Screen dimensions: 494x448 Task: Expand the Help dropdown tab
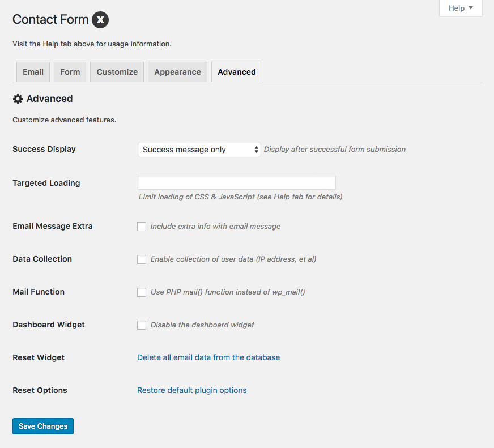[x=461, y=8]
